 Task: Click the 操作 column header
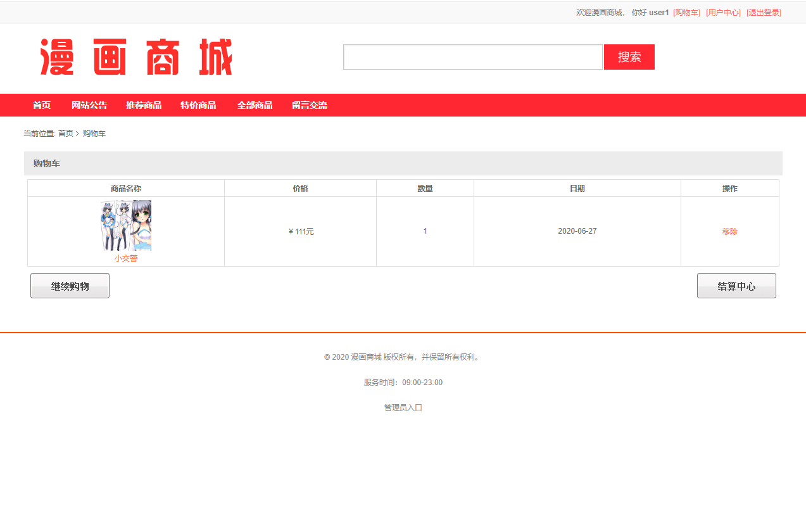click(x=730, y=189)
